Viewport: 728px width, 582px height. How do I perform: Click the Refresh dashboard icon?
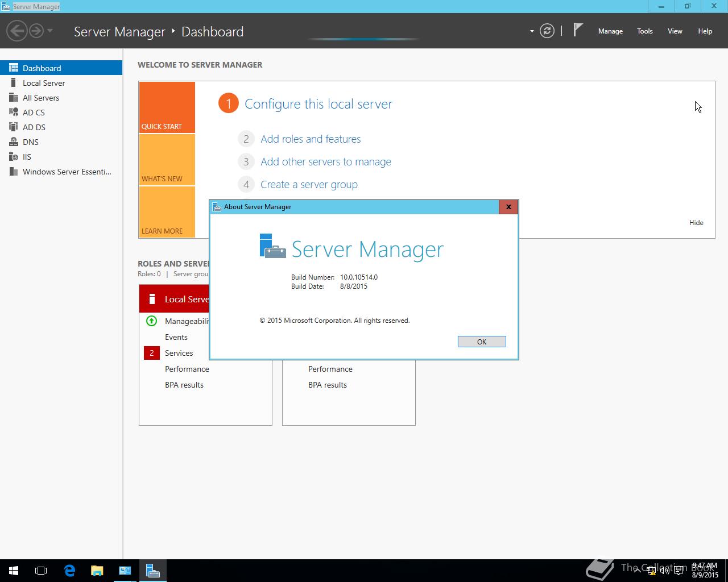(x=547, y=31)
